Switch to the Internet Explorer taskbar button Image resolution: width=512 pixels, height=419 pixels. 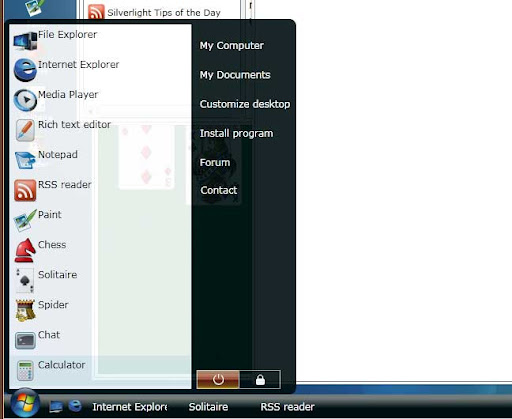[130, 407]
